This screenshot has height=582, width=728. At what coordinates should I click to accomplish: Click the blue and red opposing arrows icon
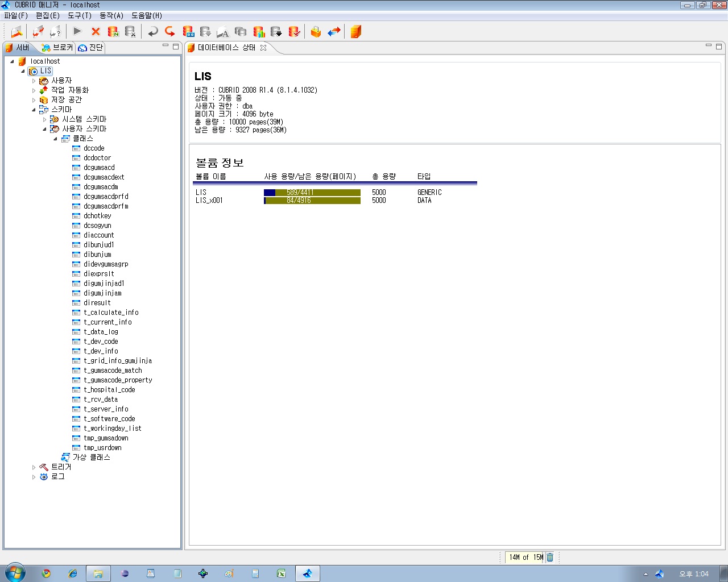334,32
